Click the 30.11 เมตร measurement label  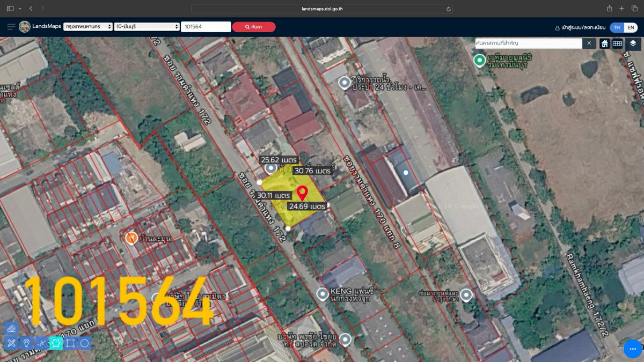point(274,195)
